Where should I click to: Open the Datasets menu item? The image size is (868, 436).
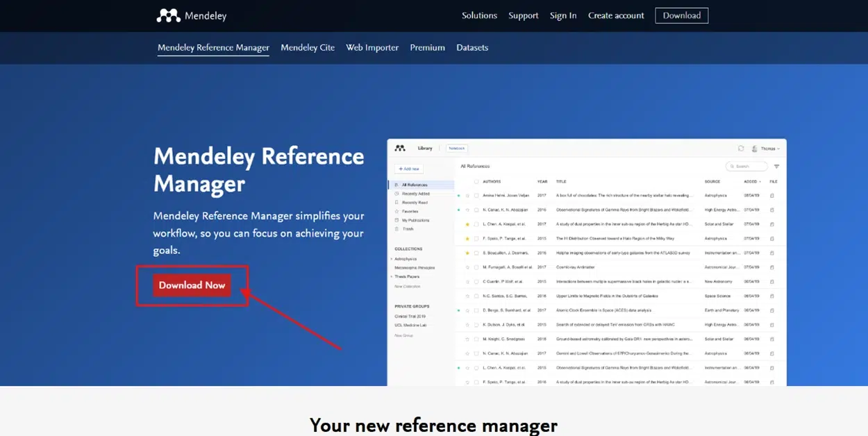tap(472, 47)
